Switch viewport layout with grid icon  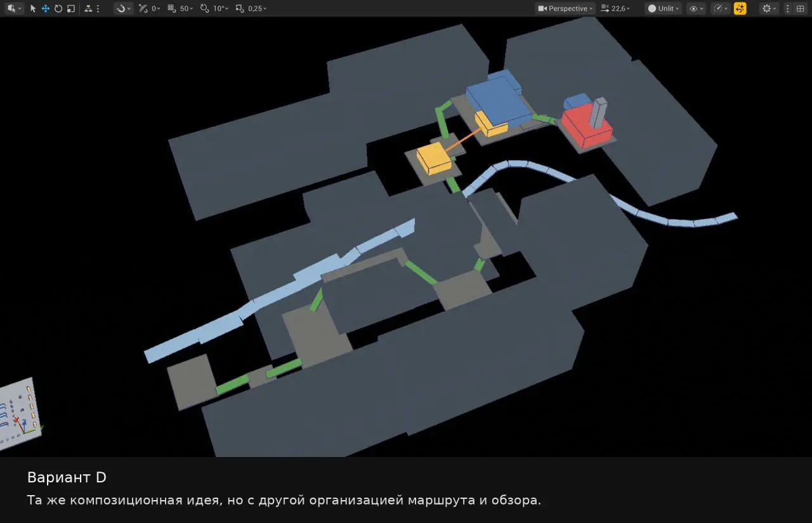[800, 8]
